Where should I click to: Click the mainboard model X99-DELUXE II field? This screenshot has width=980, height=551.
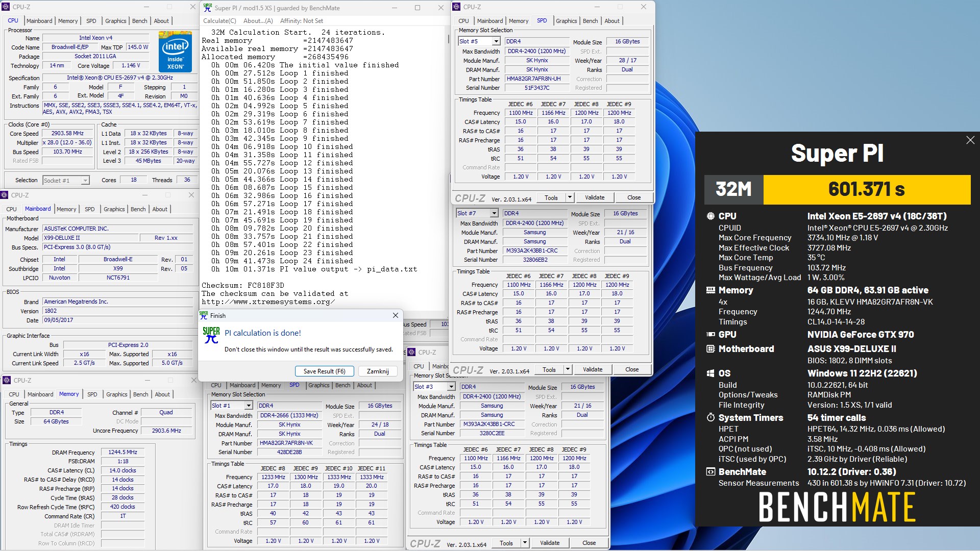[x=91, y=238]
